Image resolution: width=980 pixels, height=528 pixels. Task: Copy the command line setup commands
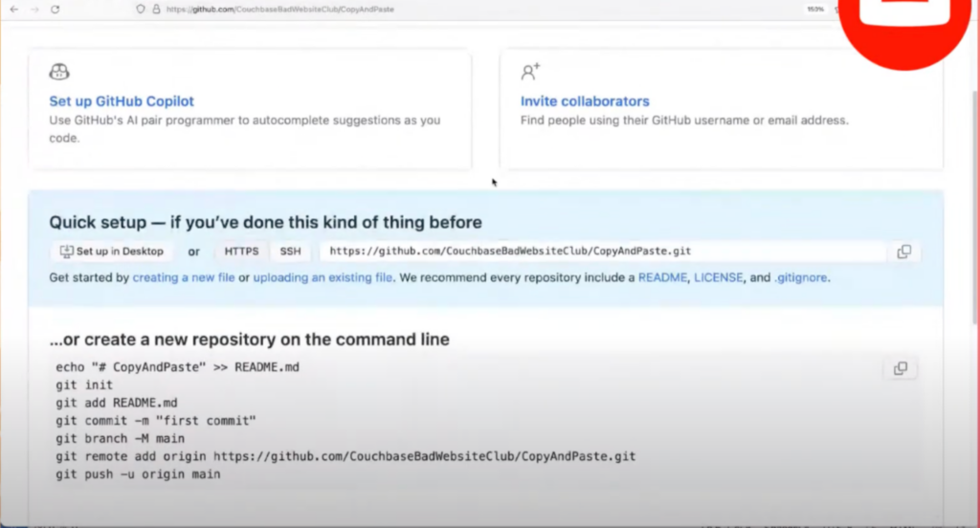[901, 368]
